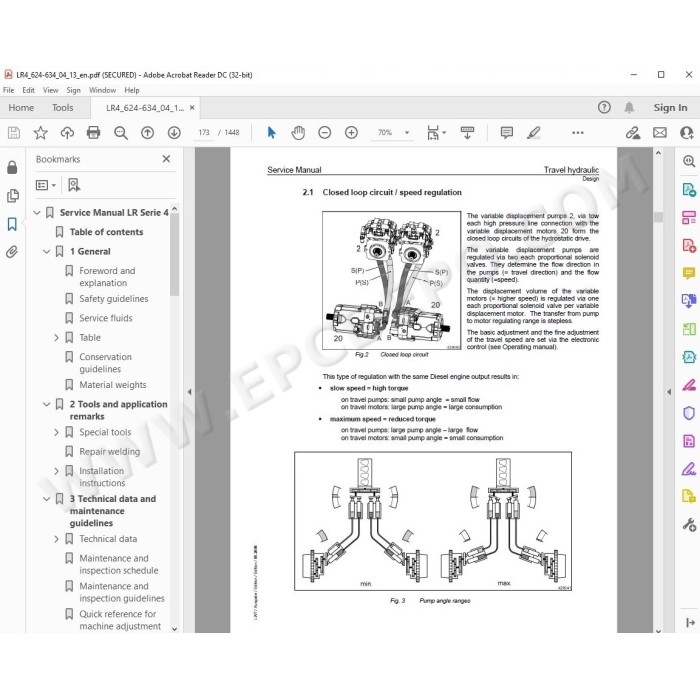The image size is (700, 700).
Task: Open notifications bell icon
Action: (629, 107)
